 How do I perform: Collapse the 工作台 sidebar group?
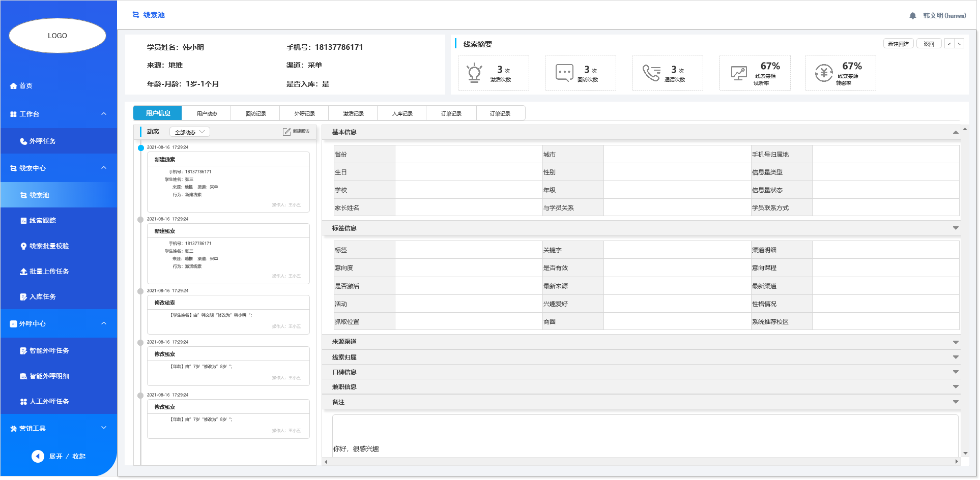[104, 114]
